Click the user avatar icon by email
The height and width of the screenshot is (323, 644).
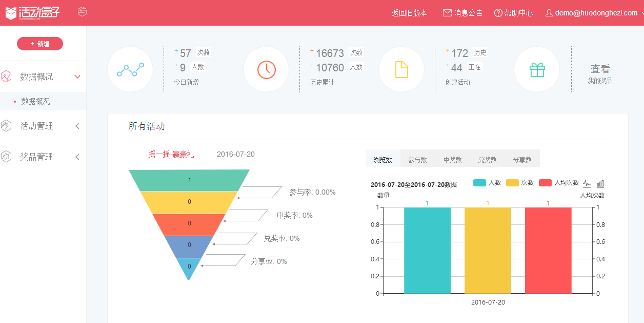[x=549, y=13]
